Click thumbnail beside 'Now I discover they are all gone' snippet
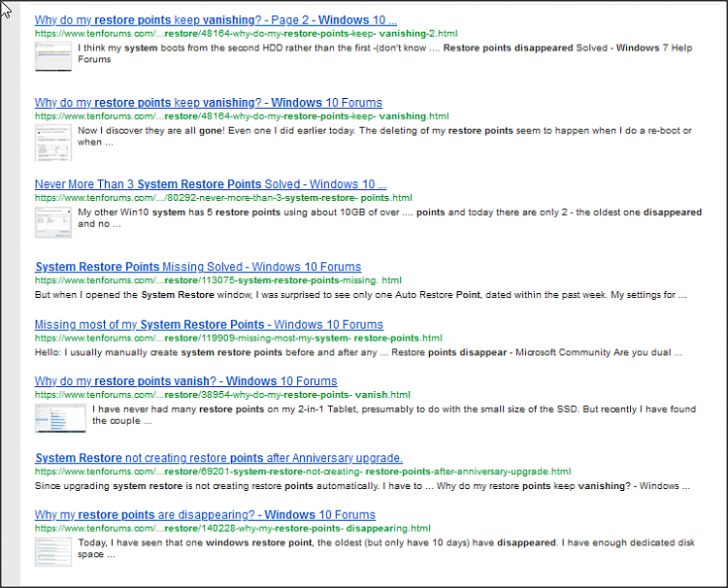Image resolution: width=728 pixels, height=588 pixels. 53,143
